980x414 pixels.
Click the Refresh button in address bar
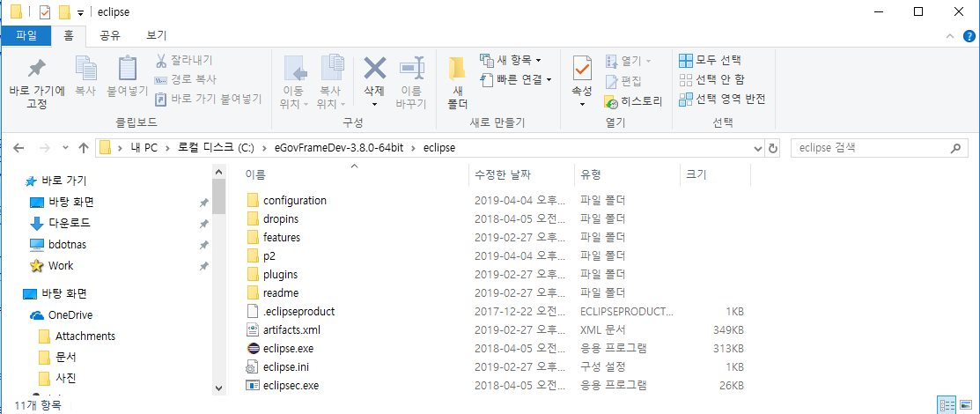[773, 148]
